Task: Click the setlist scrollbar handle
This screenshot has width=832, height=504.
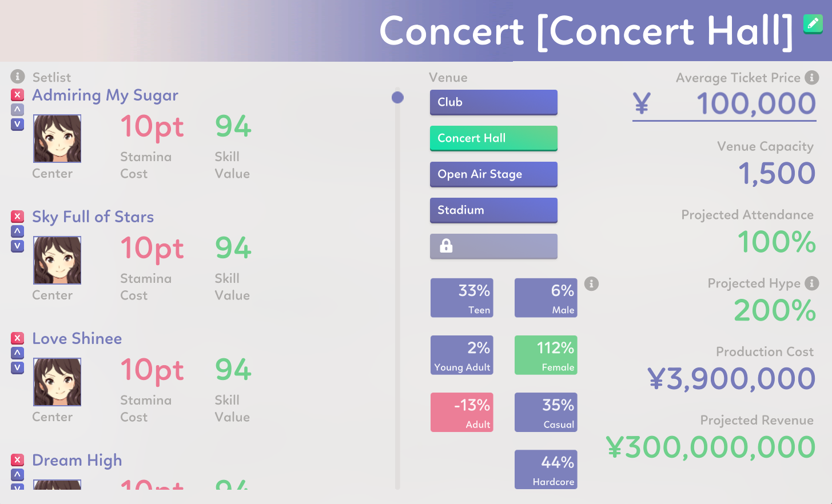Action: coord(397,98)
